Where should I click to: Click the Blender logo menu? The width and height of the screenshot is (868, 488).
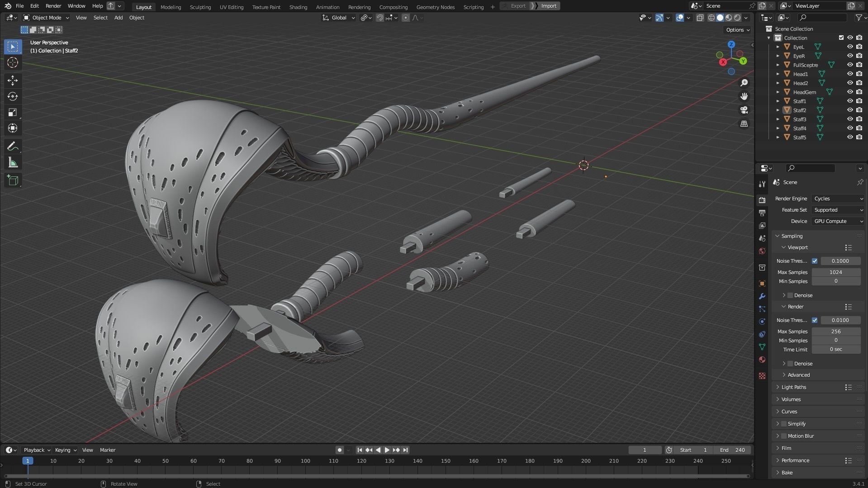pyautogui.click(x=8, y=6)
